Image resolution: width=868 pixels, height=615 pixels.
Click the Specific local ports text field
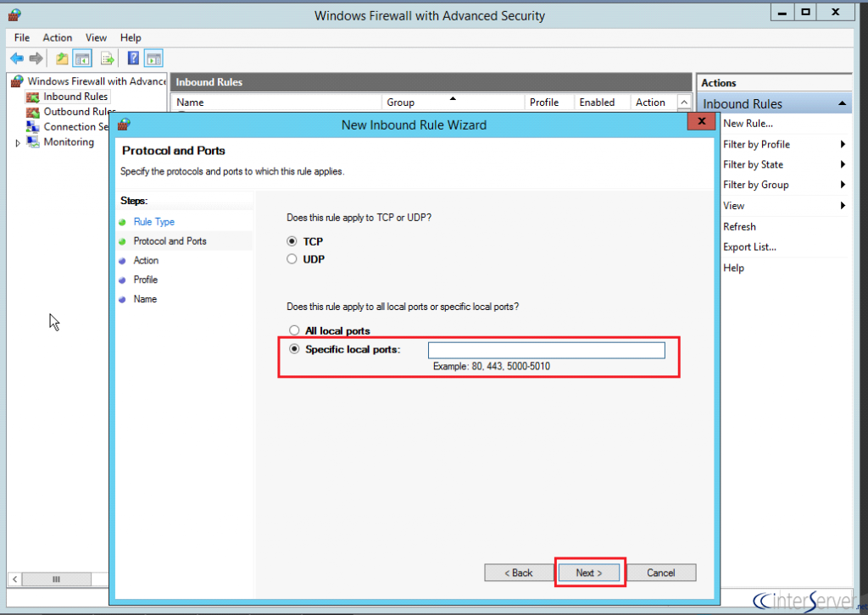coord(547,350)
